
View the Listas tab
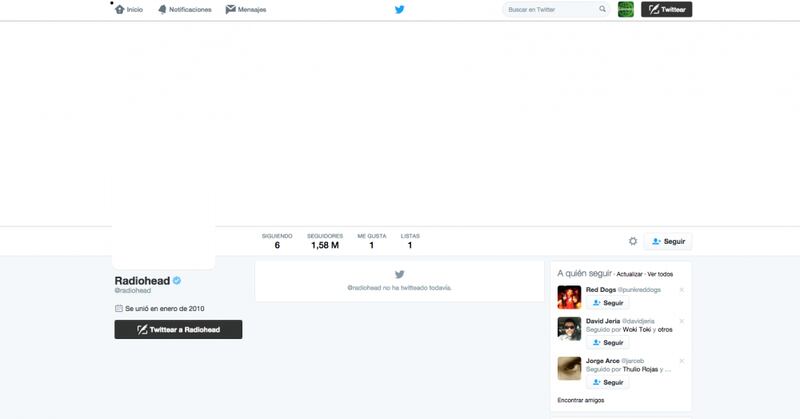pyautogui.click(x=410, y=241)
